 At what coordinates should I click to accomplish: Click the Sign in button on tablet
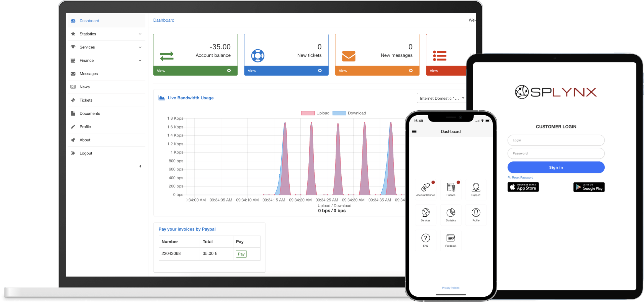(x=556, y=167)
